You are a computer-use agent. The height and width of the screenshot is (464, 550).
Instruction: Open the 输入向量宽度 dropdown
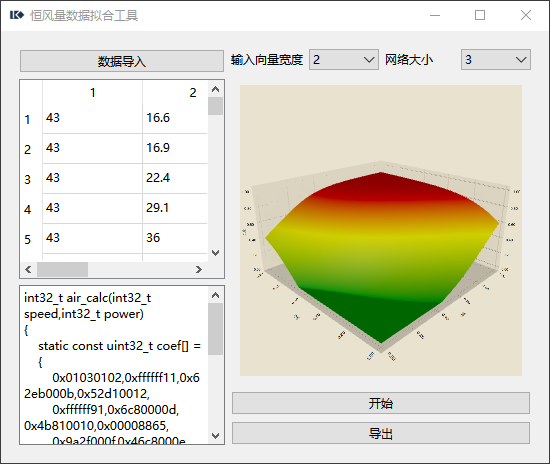click(x=344, y=60)
